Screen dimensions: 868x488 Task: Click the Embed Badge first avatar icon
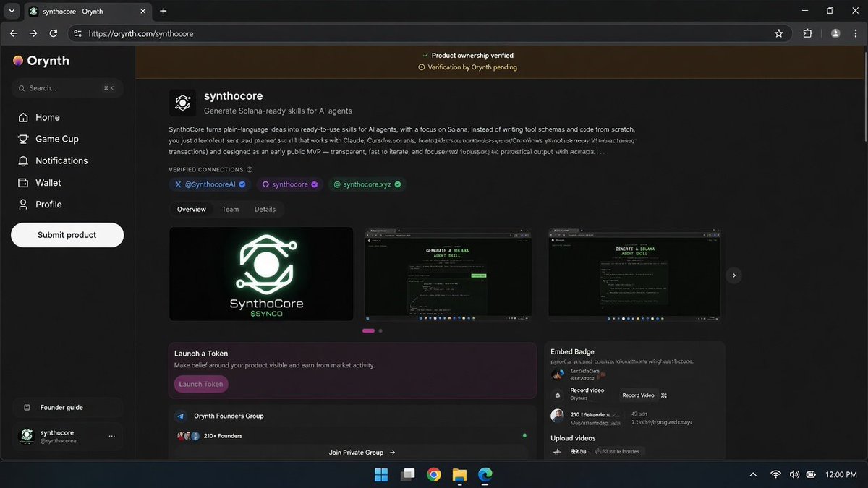pyautogui.click(x=557, y=374)
